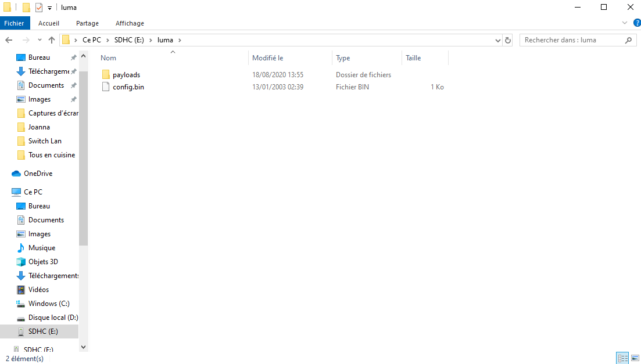Switch to the Affichage ribbon tab
The height and width of the screenshot is (364, 641).
[x=130, y=23]
